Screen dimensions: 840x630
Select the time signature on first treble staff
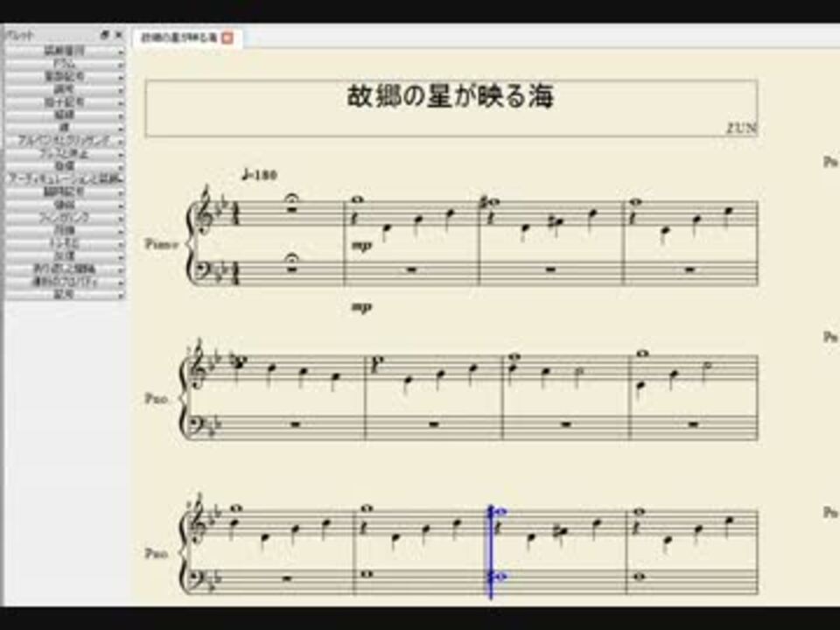tap(234, 214)
